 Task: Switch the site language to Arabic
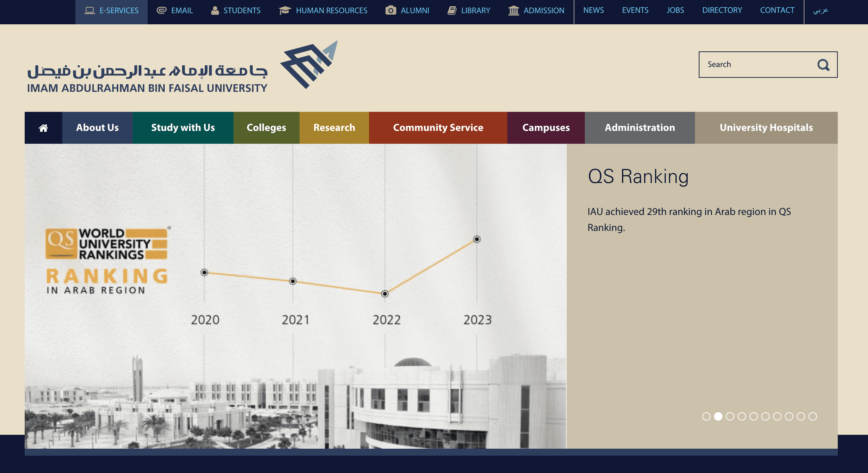(x=821, y=11)
